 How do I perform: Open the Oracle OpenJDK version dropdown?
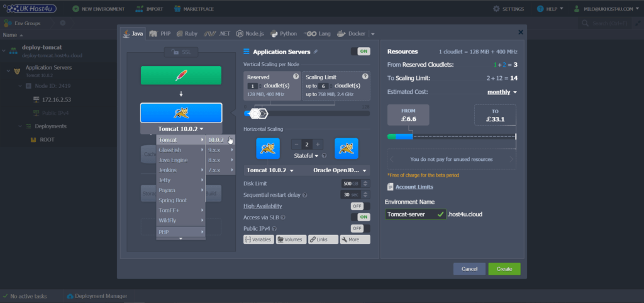coord(341,170)
